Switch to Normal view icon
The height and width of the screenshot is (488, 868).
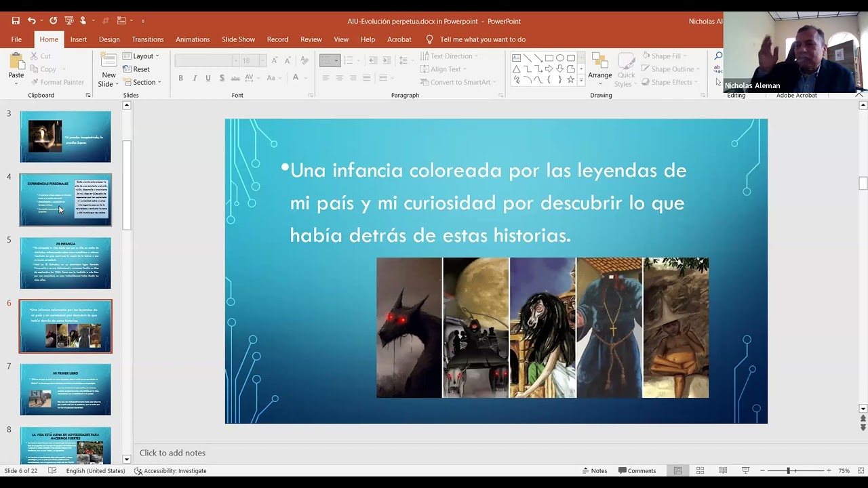(x=677, y=470)
